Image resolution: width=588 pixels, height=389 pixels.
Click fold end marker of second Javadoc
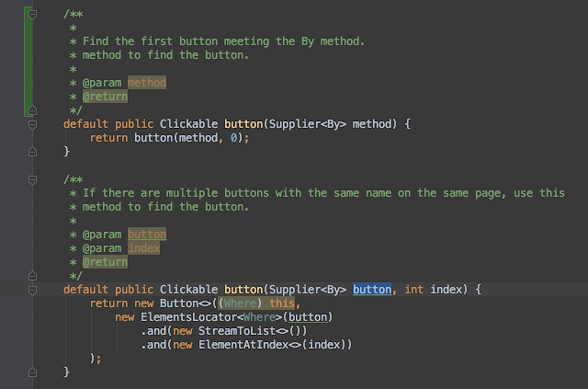click(33, 276)
